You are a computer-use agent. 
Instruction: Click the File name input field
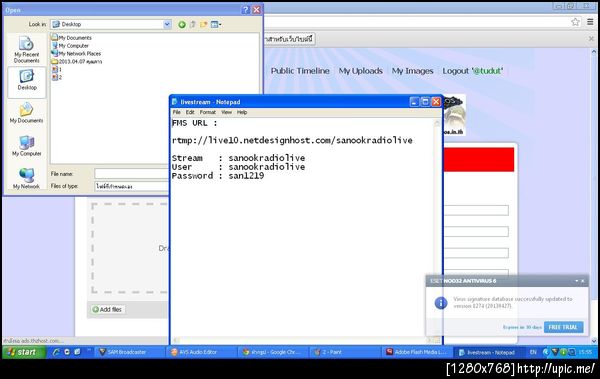coord(132,174)
